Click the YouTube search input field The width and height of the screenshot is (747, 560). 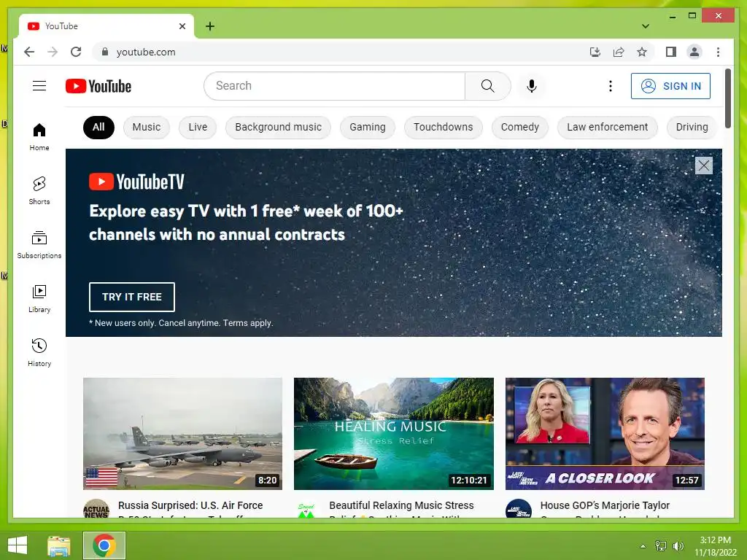click(334, 86)
